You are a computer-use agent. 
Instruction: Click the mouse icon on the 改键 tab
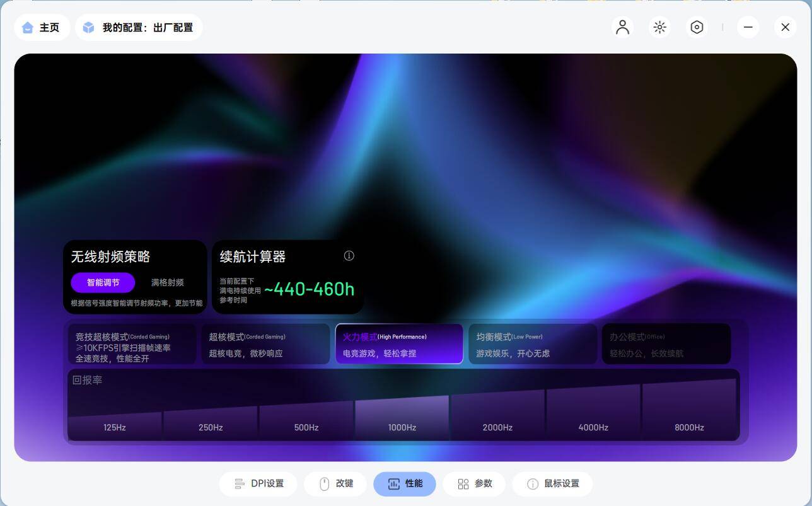325,484
